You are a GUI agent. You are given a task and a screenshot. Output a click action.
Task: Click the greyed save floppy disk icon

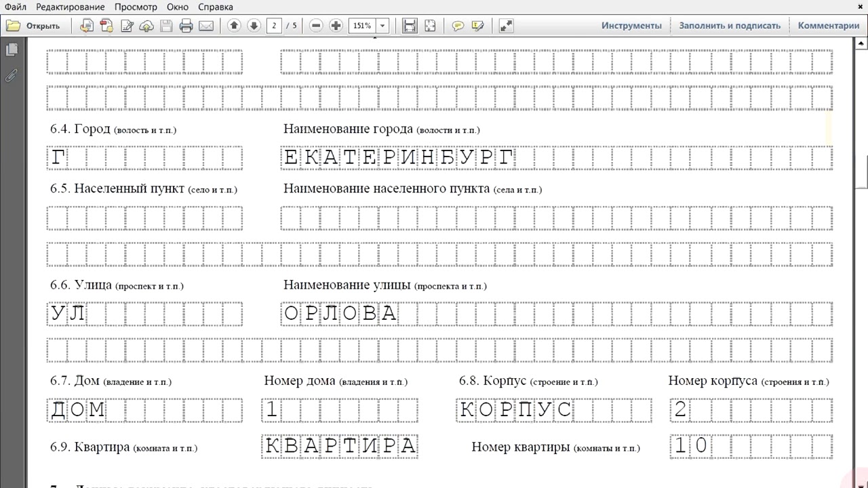(x=166, y=26)
